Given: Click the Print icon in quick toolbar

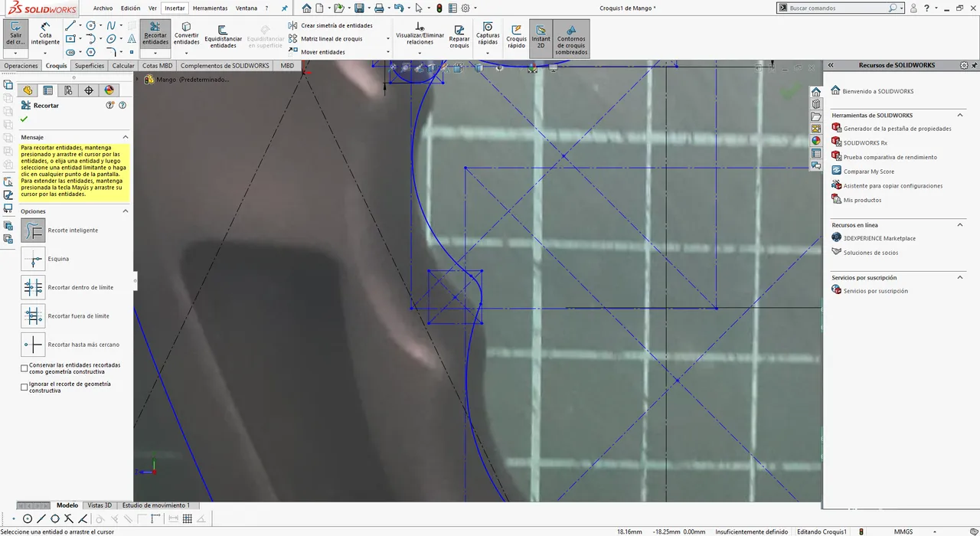Looking at the screenshot, I should (379, 8).
